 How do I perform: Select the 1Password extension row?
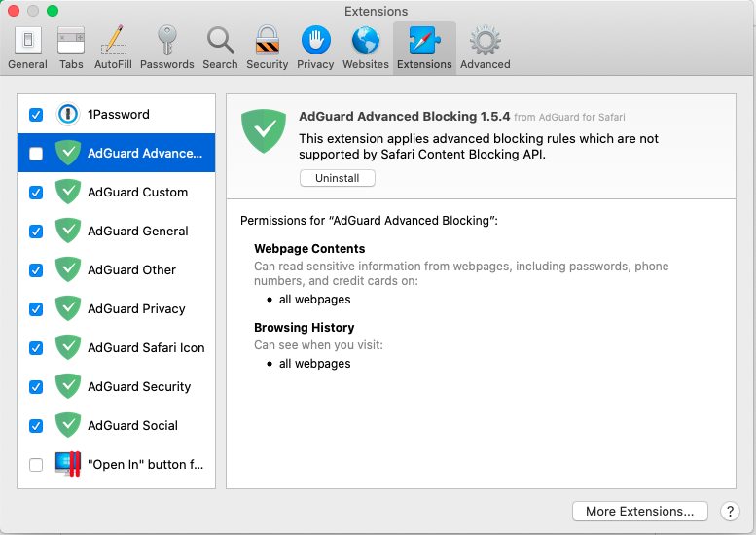tap(116, 114)
